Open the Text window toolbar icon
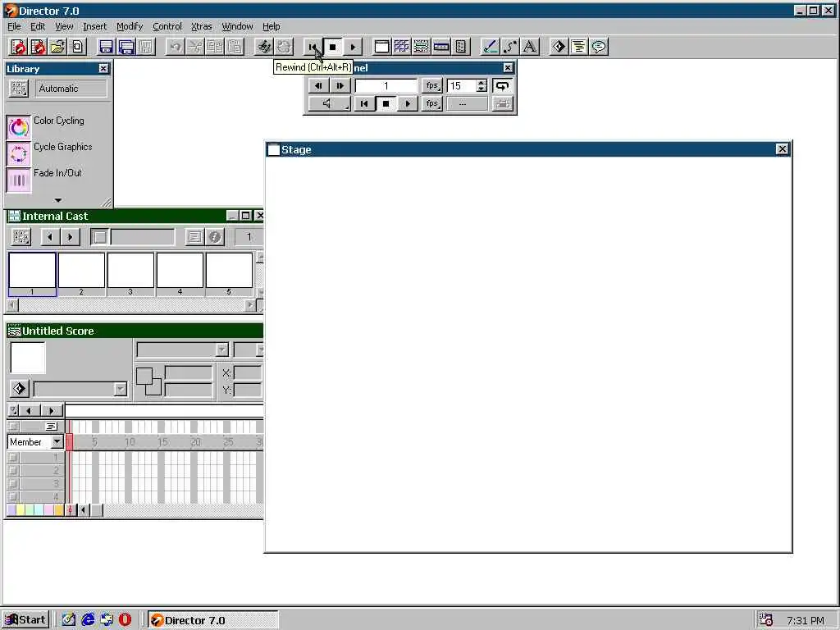 [x=530, y=47]
